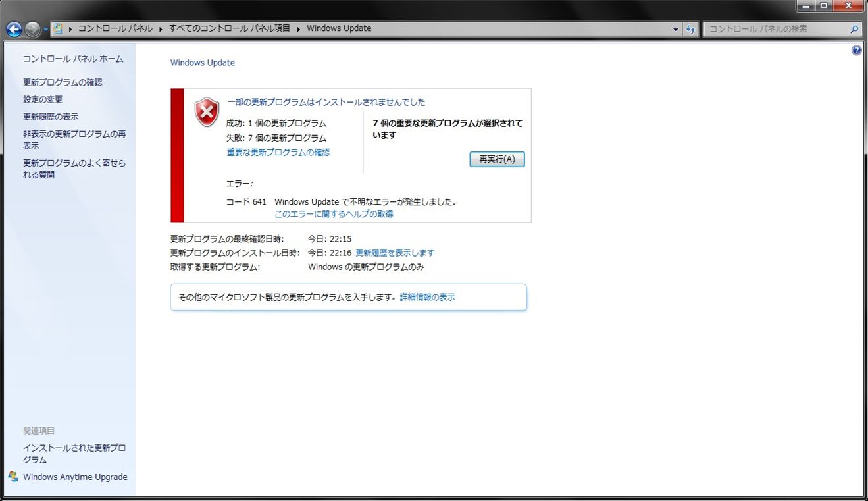Click 失敗: 7 個の更新プログラム text
This screenshot has height=501, width=868.
point(276,138)
